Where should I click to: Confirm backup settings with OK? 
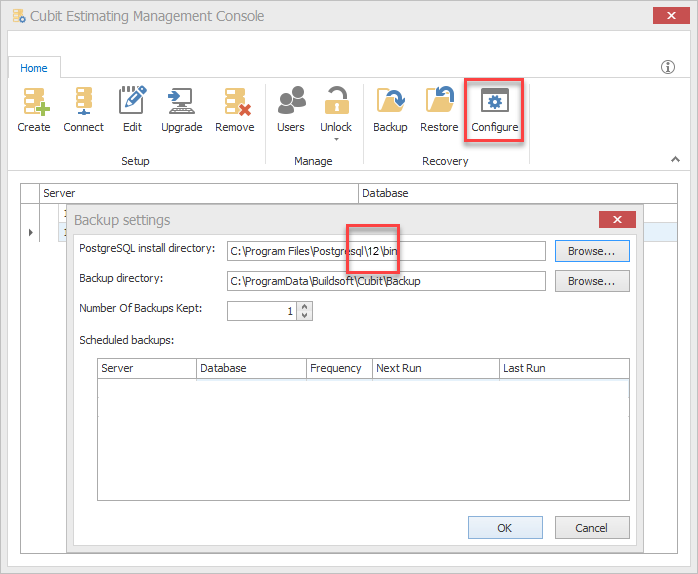point(505,528)
